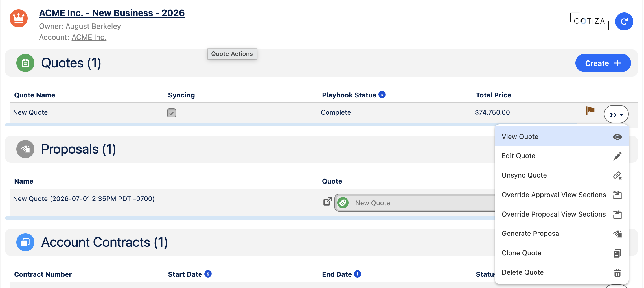Click the New Quote lookup field in Proposals
Image resolution: width=644 pixels, height=288 pixels.
click(x=415, y=203)
